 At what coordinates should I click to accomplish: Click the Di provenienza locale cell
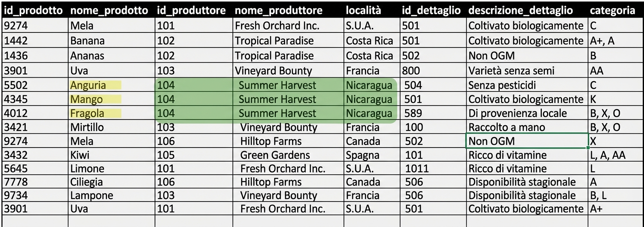click(x=518, y=113)
